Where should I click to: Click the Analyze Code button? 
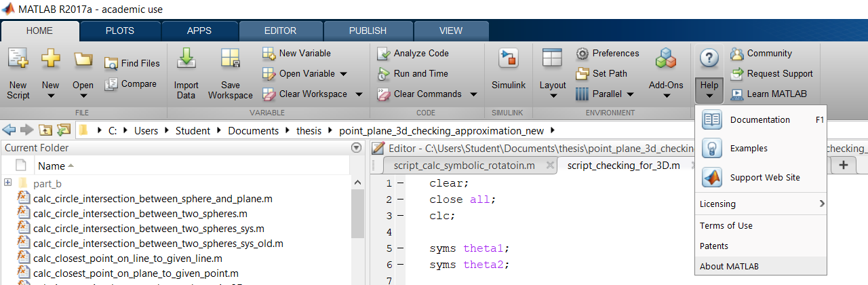[x=412, y=53]
